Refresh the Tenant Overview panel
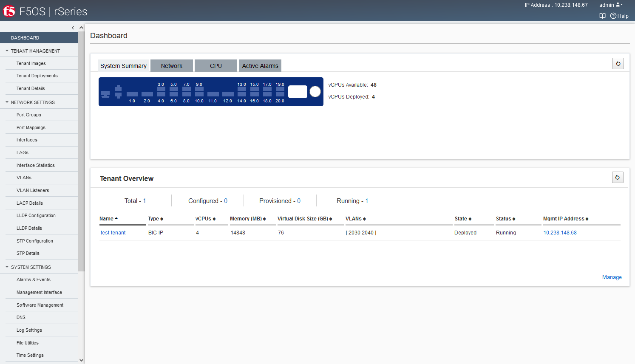Viewport: 635px width, 364px height. 618,178
